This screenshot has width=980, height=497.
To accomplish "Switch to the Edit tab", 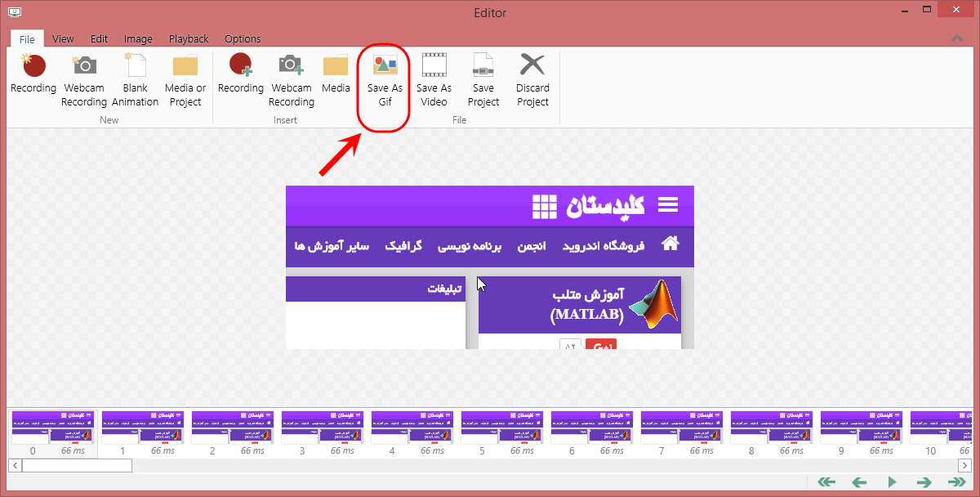I will tap(99, 38).
